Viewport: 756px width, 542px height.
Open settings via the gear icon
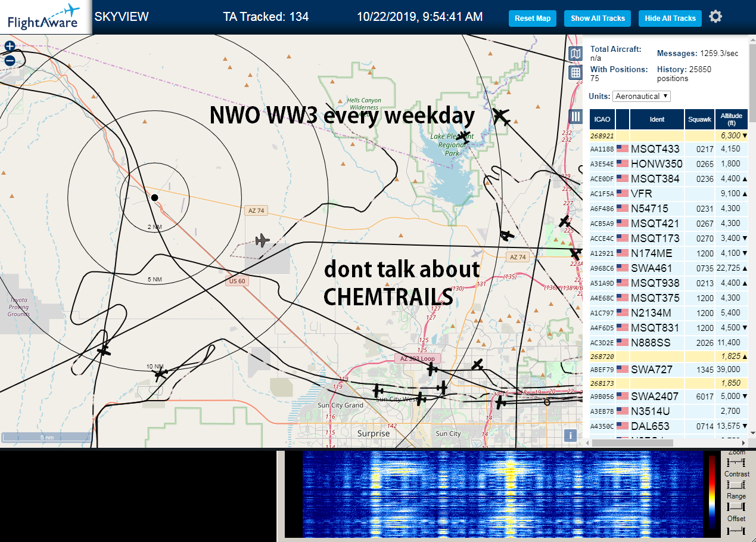coord(715,17)
